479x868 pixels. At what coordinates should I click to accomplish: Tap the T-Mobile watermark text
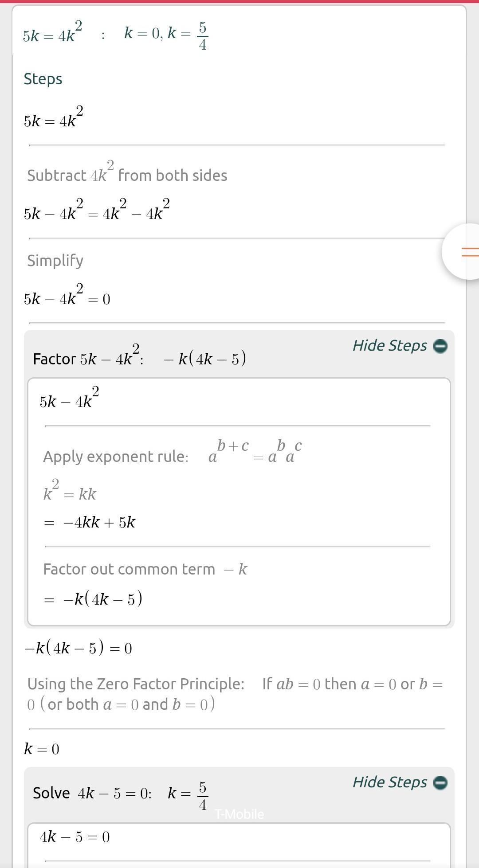pos(239,814)
